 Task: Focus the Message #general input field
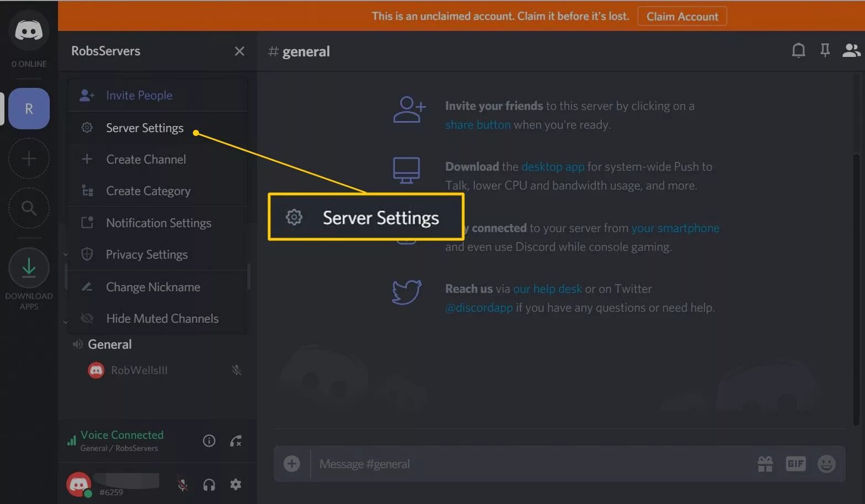pyautogui.click(x=531, y=464)
